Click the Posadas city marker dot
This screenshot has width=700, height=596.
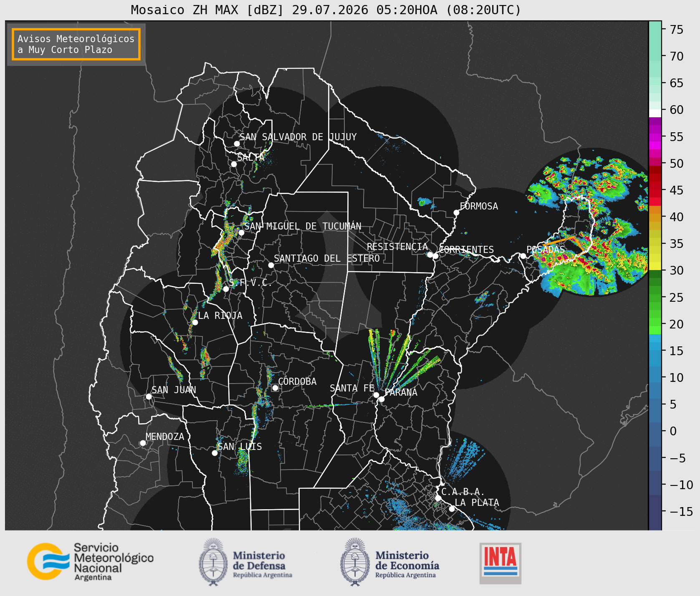(x=523, y=256)
